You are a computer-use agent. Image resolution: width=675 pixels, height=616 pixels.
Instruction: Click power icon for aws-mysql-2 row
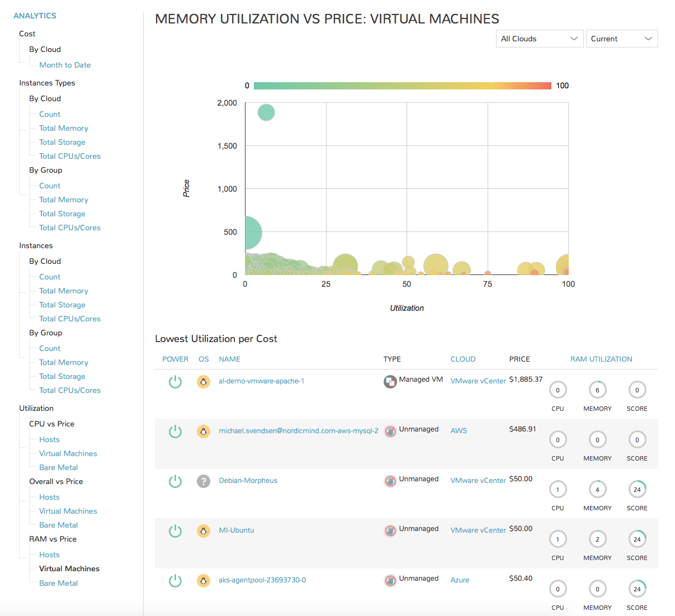[175, 432]
